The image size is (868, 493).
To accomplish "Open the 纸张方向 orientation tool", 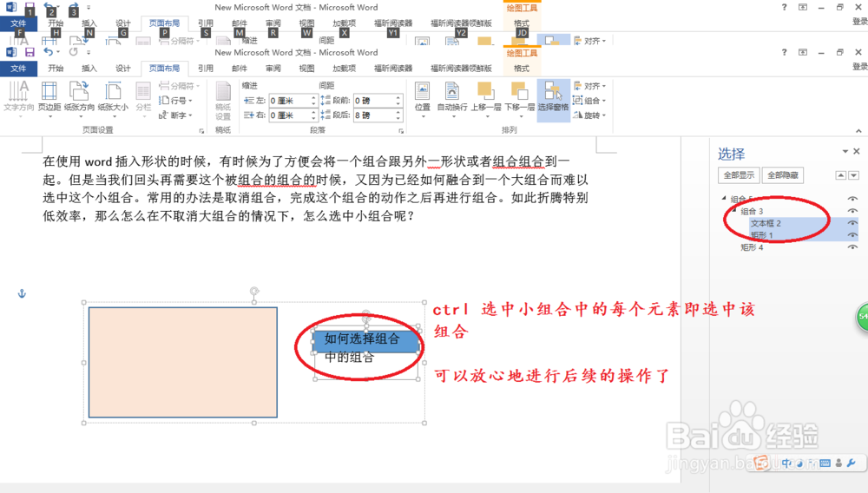I will (x=79, y=99).
